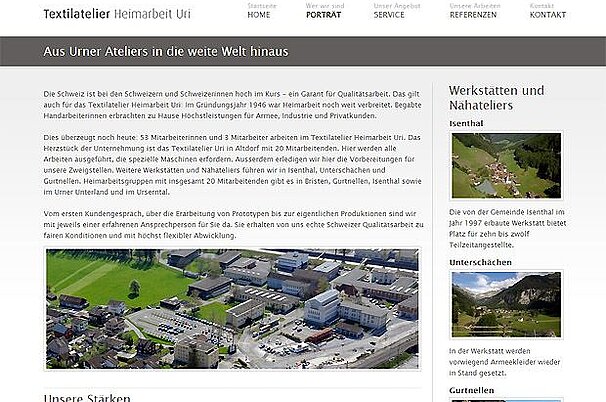606x402 pixels.
Task: Navigate to the KONTAKT page
Action: [x=547, y=15]
